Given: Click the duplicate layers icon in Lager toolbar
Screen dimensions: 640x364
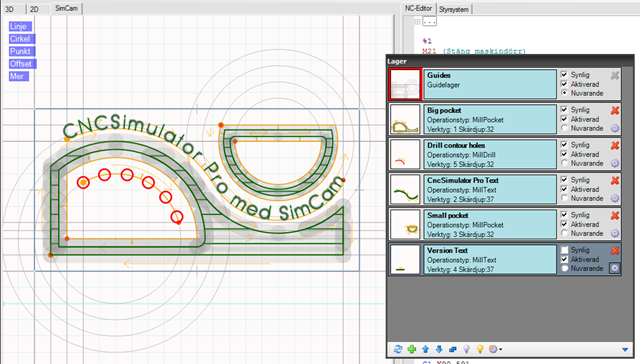Looking at the screenshot, I should (x=453, y=349).
